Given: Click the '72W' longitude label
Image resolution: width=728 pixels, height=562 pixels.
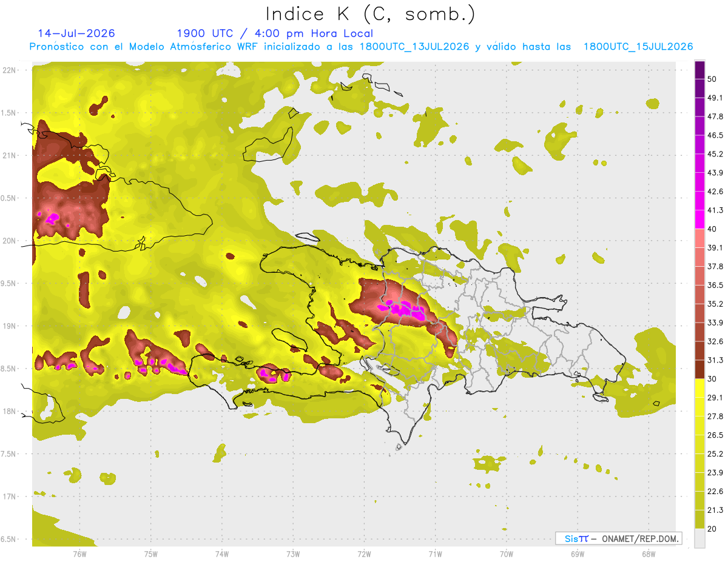Looking at the screenshot, I should [364, 554].
